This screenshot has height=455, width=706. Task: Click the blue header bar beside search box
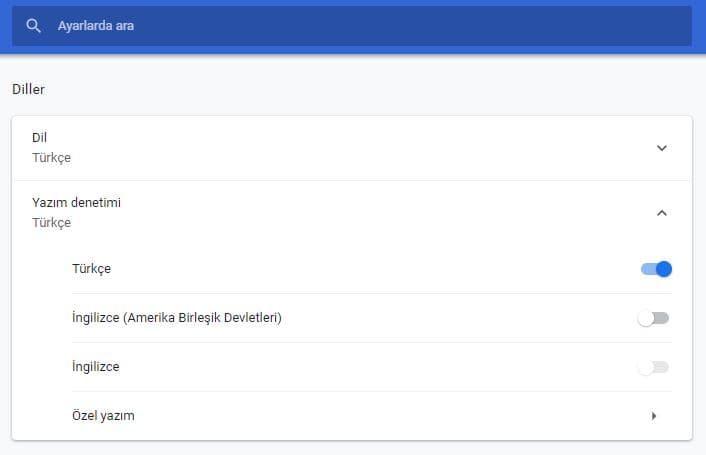coord(699,26)
